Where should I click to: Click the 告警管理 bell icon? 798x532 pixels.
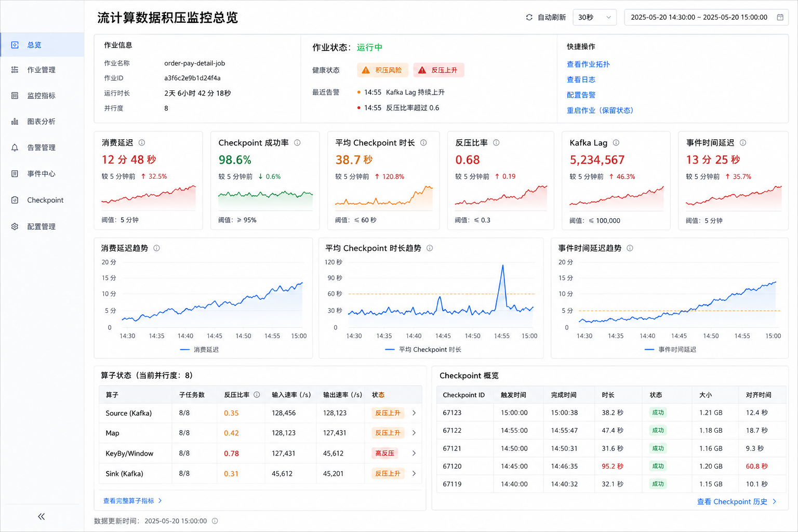[x=15, y=148]
